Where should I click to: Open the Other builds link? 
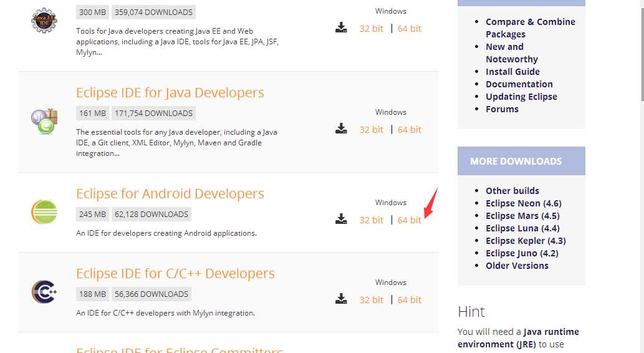[512, 191]
